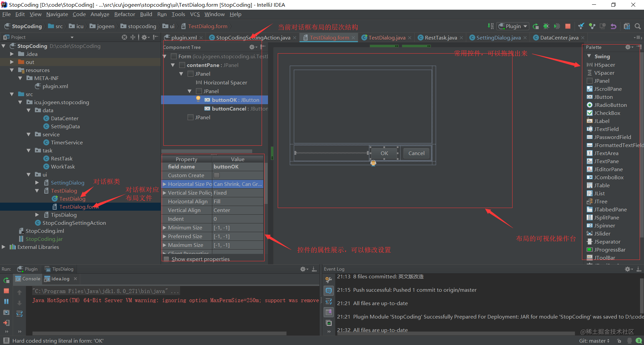This screenshot has width=644, height=345.
Task: Switch to plugin.xml tab
Action: [x=184, y=38]
